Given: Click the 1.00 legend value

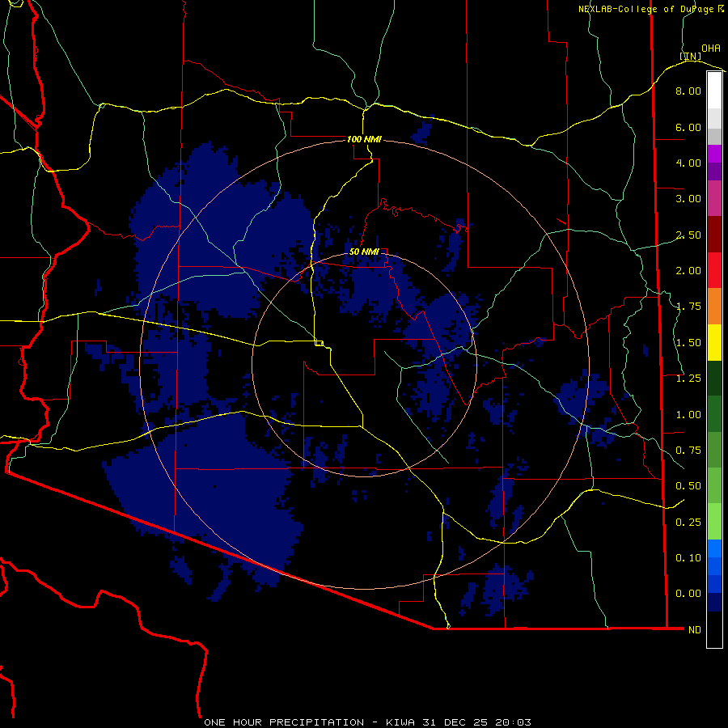Looking at the screenshot, I should (x=688, y=415).
